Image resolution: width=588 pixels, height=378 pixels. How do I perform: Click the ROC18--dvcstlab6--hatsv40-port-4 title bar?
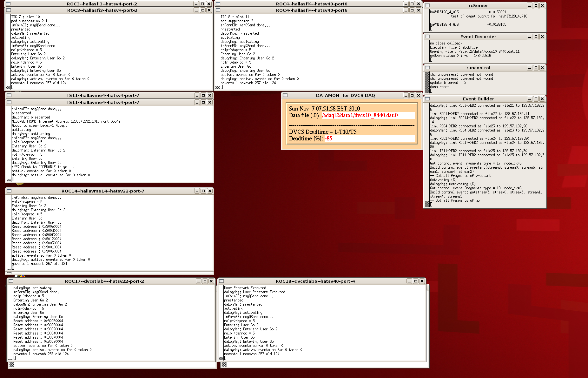315,281
